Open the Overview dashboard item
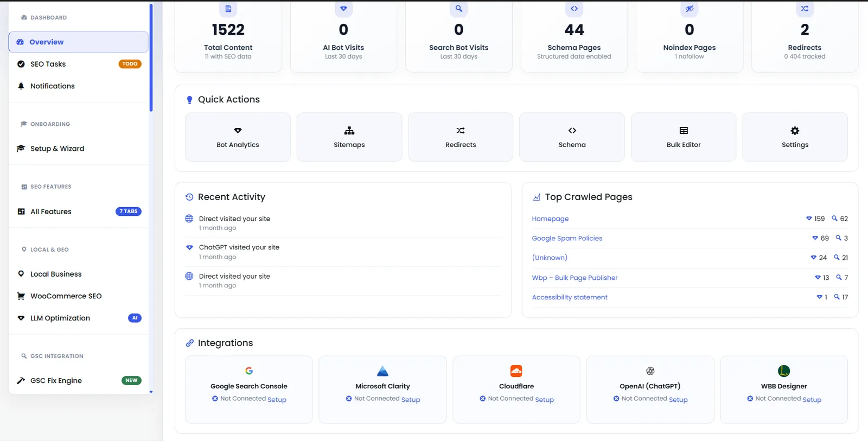 click(x=78, y=42)
